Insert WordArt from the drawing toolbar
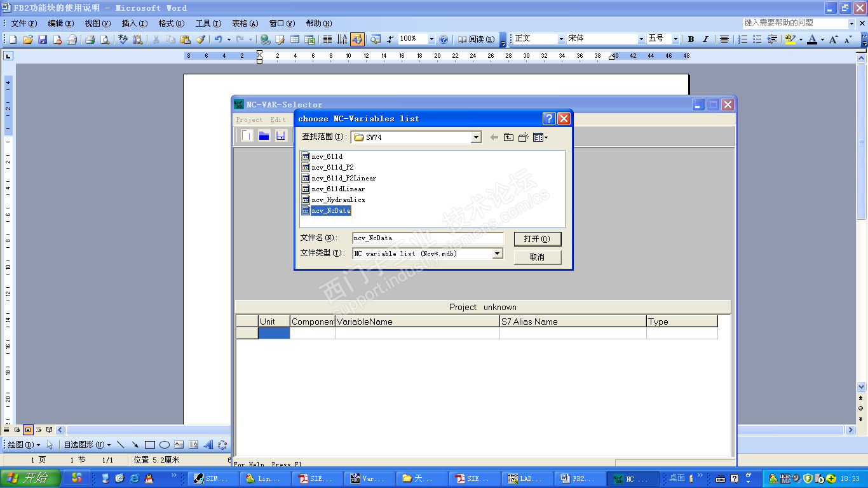868x488 pixels. 208,445
